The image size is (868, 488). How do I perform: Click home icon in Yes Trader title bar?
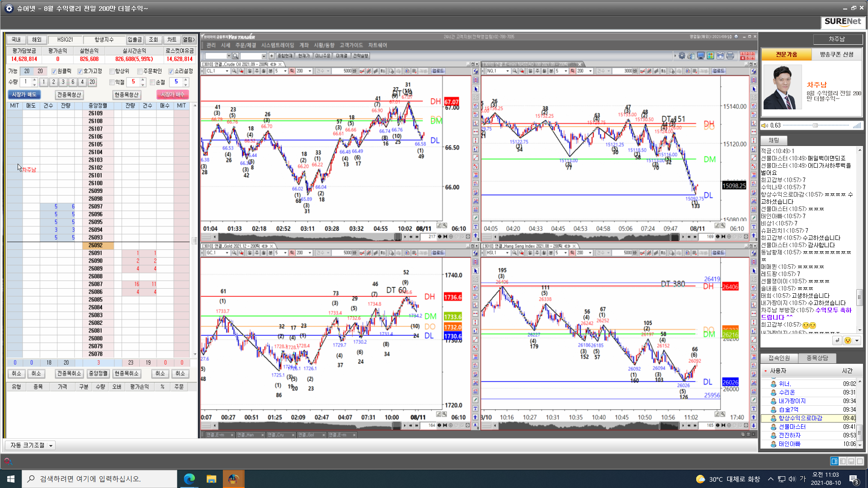point(736,37)
